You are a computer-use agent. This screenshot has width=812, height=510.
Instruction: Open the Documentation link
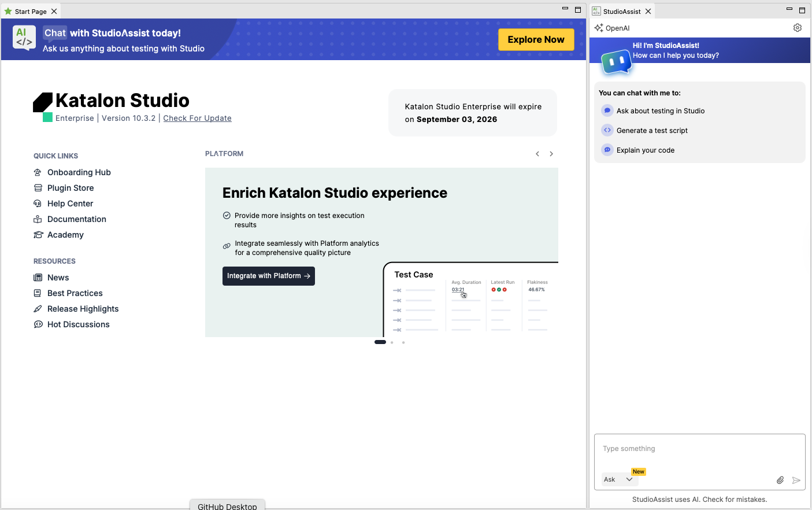[x=77, y=219]
